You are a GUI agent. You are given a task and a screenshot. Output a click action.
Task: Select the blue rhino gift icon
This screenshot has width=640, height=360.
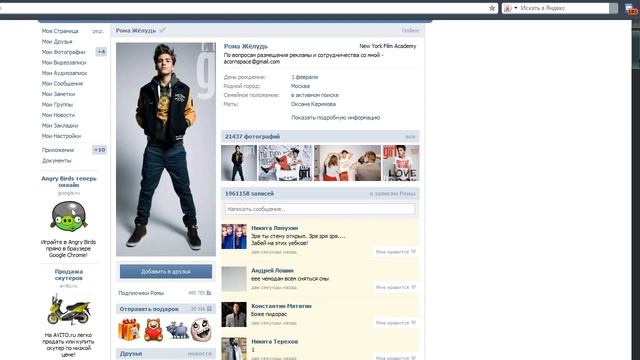pyautogui.click(x=178, y=330)
